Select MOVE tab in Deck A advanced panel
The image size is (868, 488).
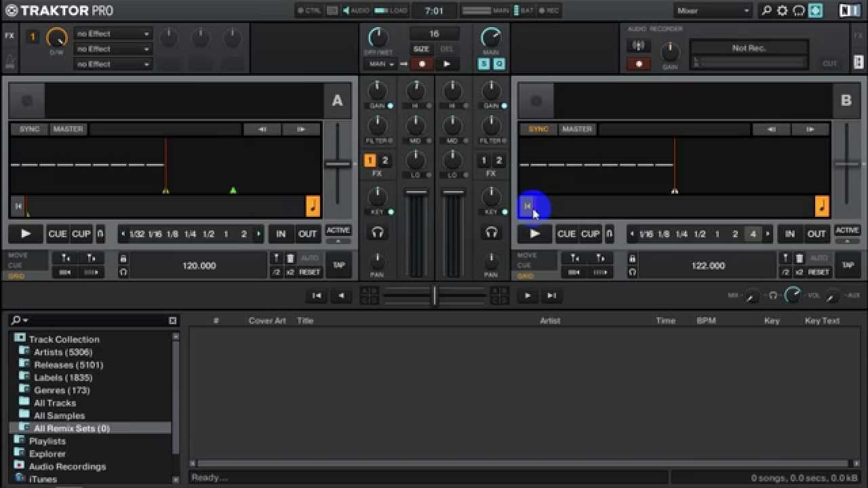pos(17,256)
